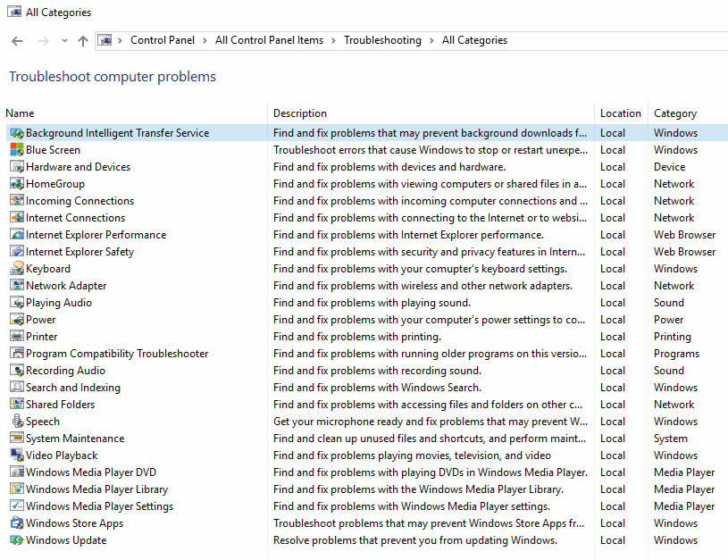The width and height of the screenshot is (728, 560).
Task: Expand chevron before Control Panel breadcrumb
Action: [120, 40]
